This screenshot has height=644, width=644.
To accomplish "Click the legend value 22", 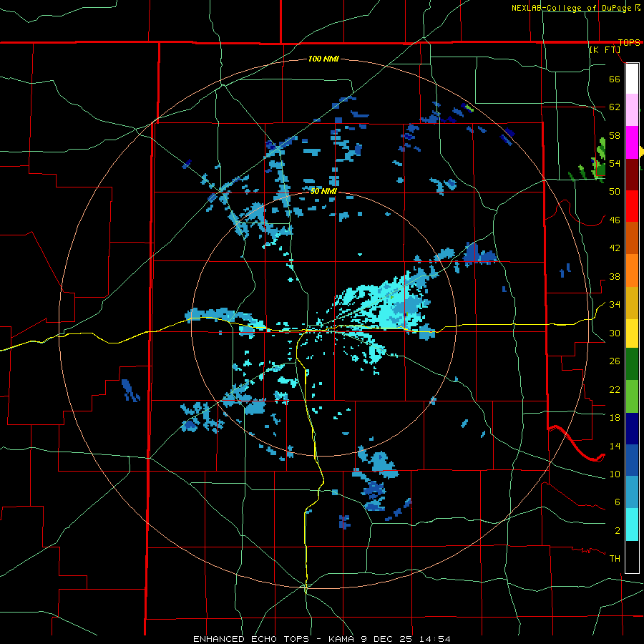I will (615, 389).
